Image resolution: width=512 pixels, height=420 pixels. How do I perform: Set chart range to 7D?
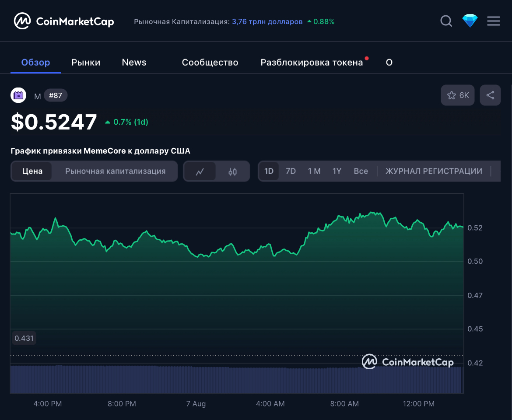(x=291, y=171)
